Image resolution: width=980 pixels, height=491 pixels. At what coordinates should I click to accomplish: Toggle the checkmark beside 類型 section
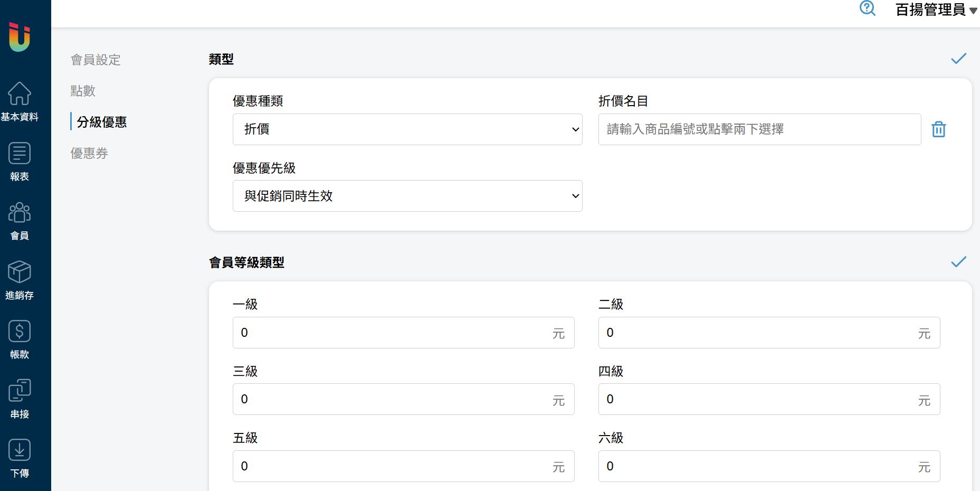[x=958, y=59]
